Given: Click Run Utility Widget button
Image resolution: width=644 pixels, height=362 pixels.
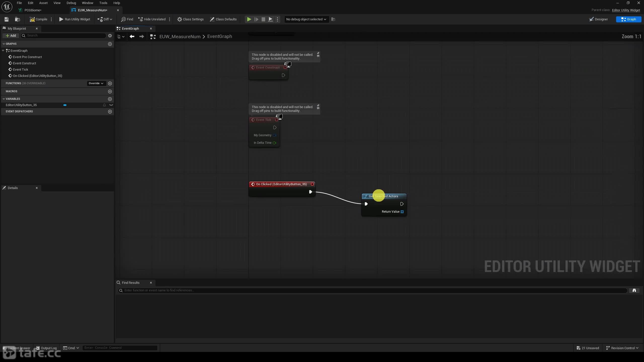Looking at the screenshot, I should (74, 19).
